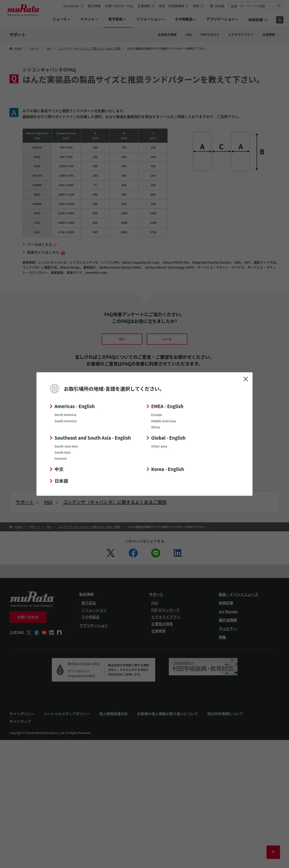Open 実装ガイドはこちら PDF link
This screenshot has height=868, width=289.
46,252
